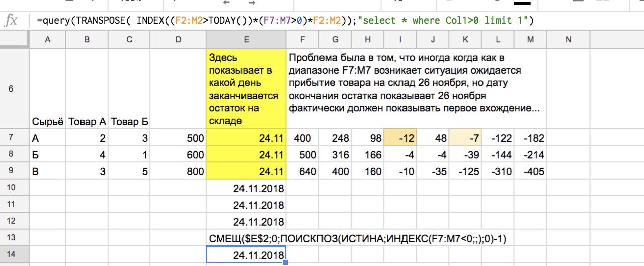The width and height of the screenshot is (644, 266).
Task: Click the yellow 'Здесь показывает' description cell
Action: coord(246,89)
